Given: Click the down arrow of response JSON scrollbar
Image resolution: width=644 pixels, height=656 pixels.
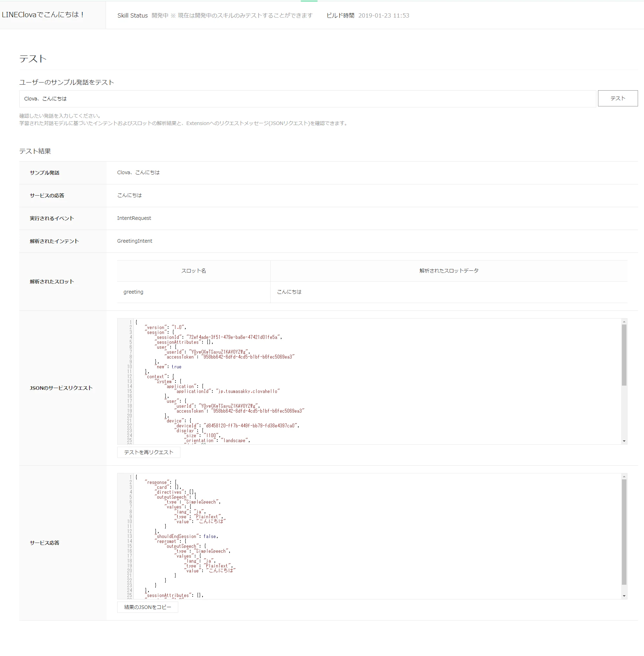Looking at the screenshot, I should click(x=624, y=596).
